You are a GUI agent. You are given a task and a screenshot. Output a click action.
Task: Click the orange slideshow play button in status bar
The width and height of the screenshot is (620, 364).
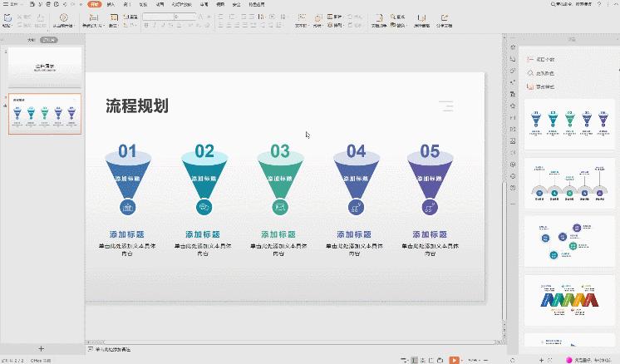[454, 360]
